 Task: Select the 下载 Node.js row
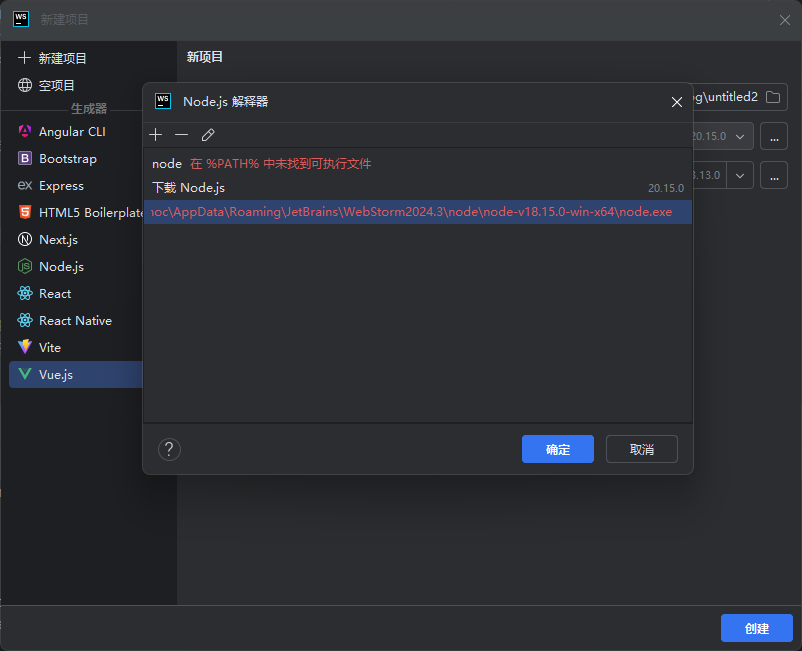point(418,188)
